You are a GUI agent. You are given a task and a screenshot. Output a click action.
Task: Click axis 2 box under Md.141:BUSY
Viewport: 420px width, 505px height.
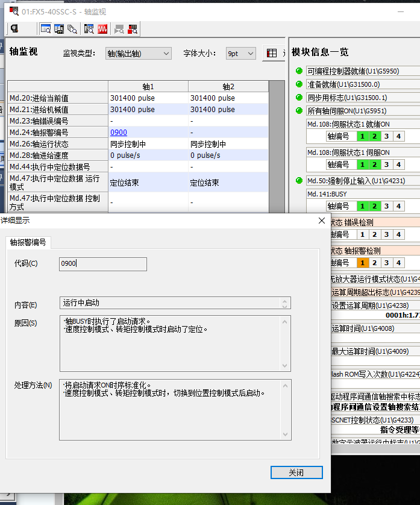[374, 206]
